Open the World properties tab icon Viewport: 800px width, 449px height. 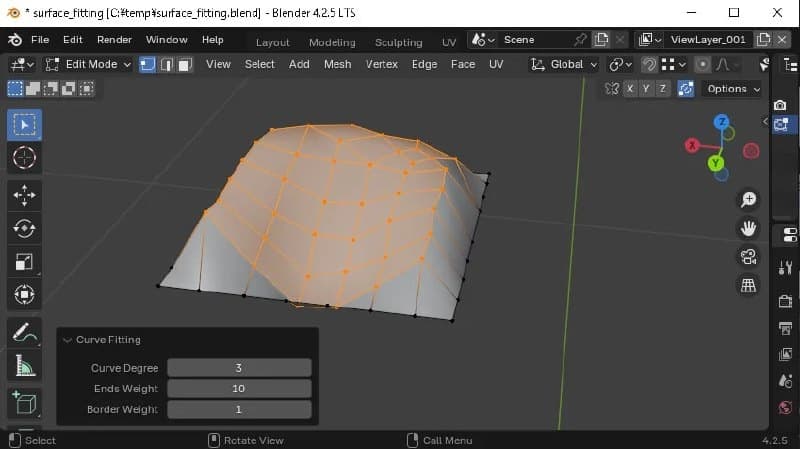[x=786, y=407]
